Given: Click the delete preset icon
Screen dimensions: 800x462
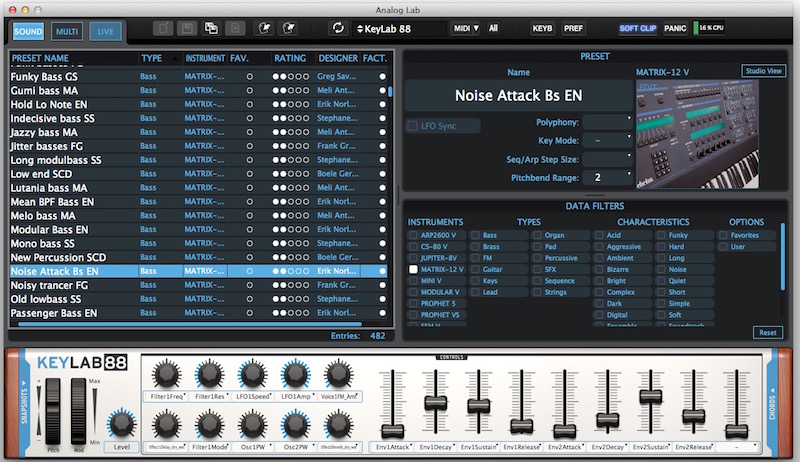Looking at the screenshot, I should tap(235, 29).
